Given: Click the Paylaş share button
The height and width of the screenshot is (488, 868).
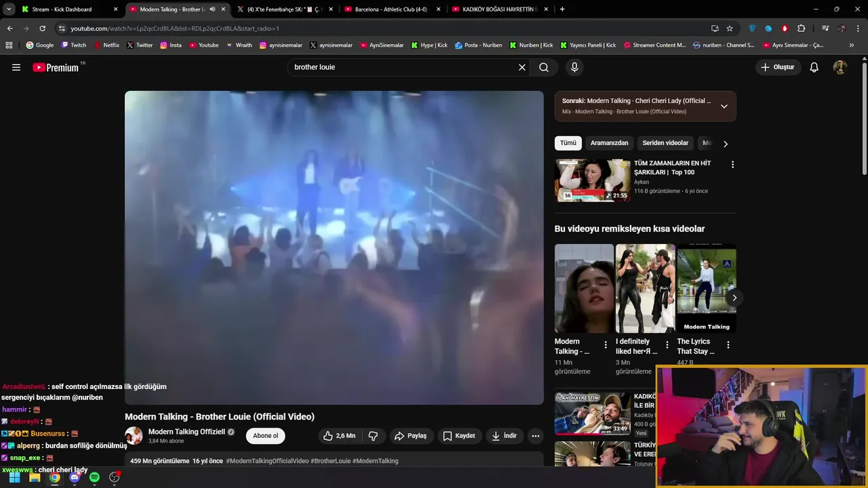Looking at the screenshot, I should coord(411,436).
